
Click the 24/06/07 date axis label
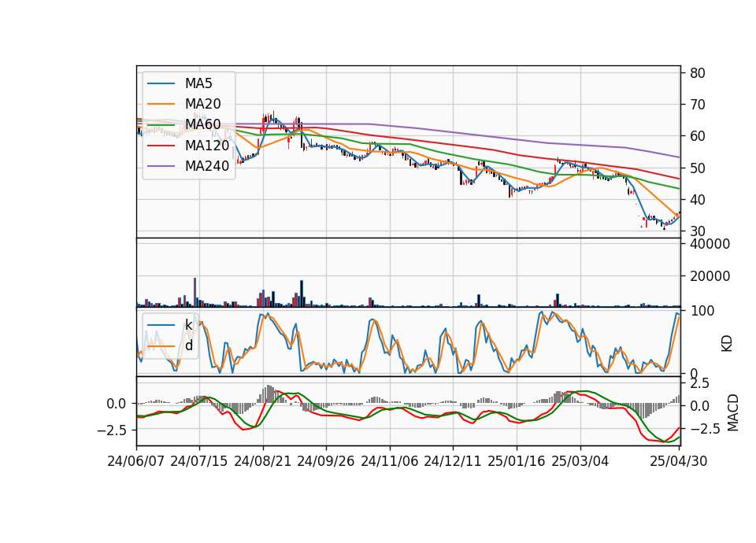(x=136, y=461)
